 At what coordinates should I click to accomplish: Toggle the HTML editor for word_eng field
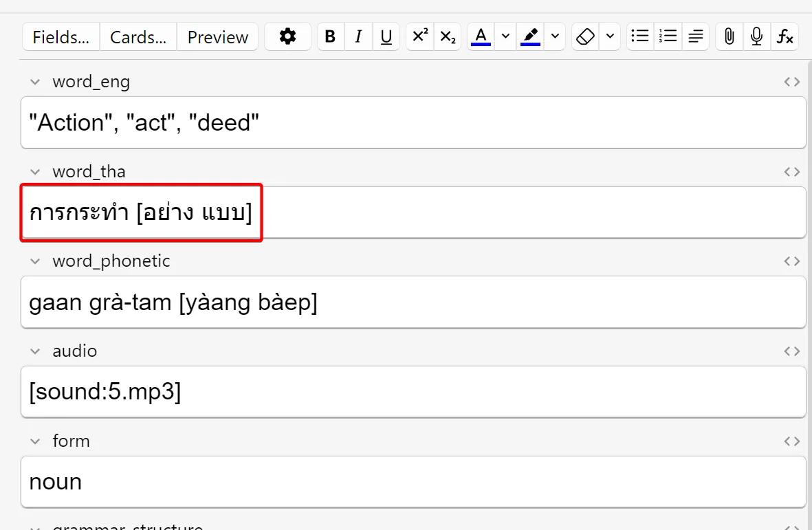[791, 81]
